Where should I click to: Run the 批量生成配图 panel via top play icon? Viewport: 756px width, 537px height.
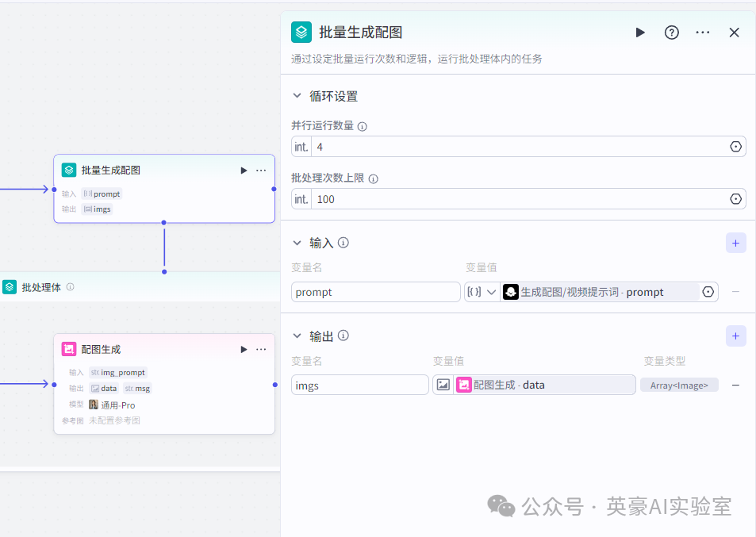(639, 33)
